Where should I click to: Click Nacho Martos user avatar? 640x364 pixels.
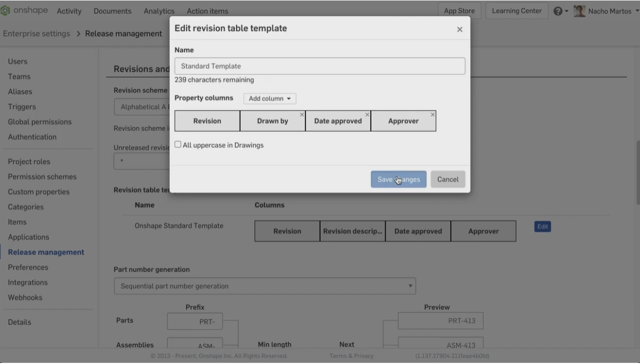(x=579, y=11)
